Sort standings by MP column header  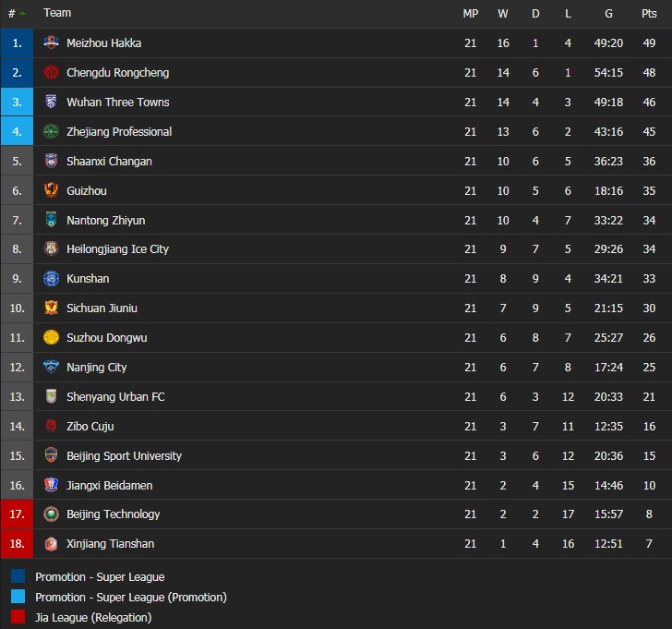tap(471, 14)
